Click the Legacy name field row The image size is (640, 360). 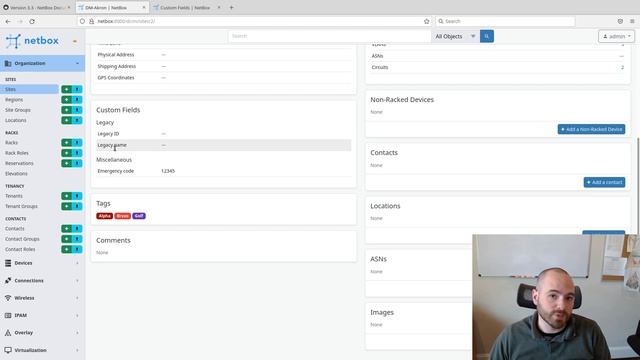(x=224, y=145)
